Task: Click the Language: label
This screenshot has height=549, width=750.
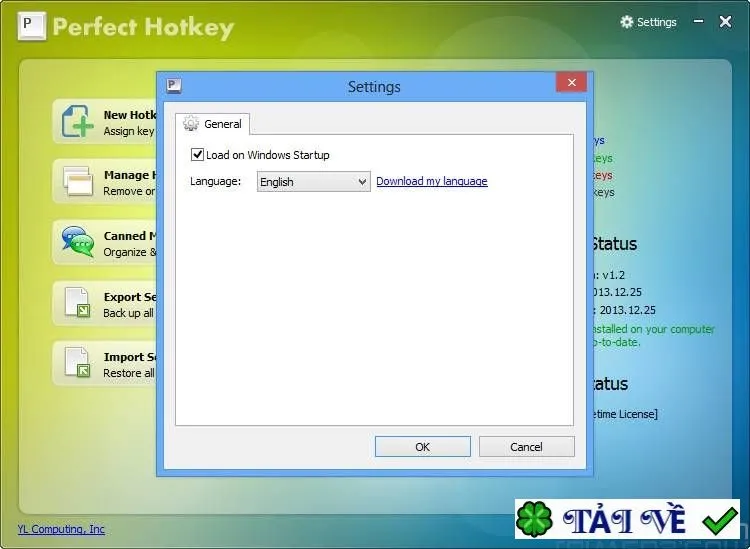Action: point(216,181)
